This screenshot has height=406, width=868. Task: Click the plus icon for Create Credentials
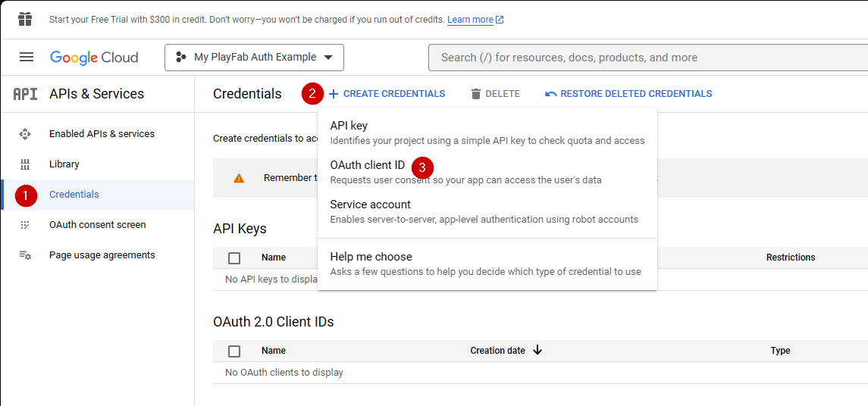tap(334, 94)
